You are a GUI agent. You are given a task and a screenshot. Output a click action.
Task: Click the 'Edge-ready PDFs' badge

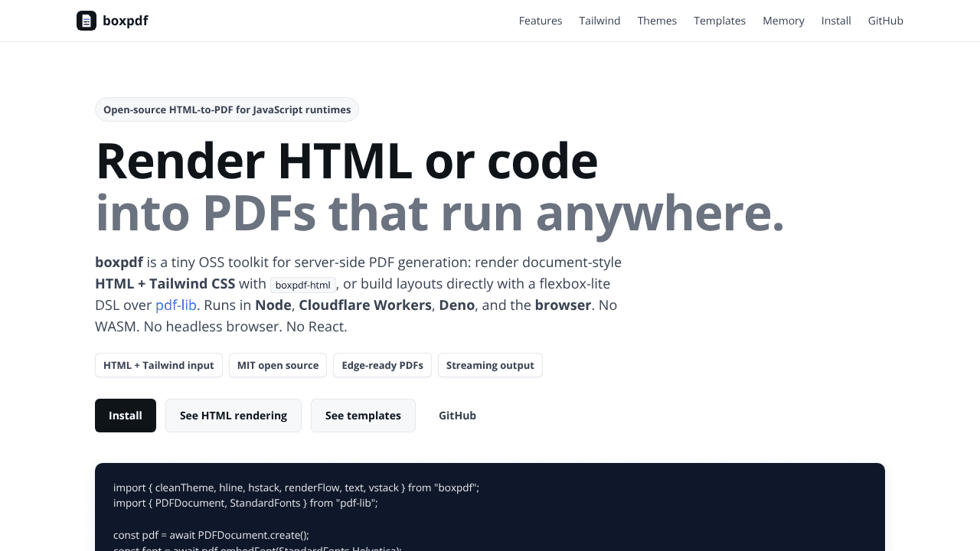tap(382, 365)
